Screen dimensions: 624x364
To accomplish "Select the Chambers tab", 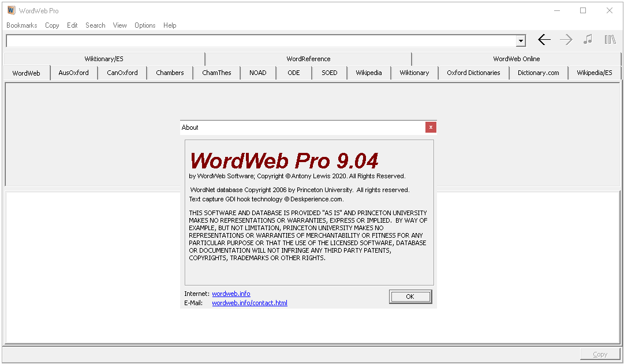I will click(170, 73).
